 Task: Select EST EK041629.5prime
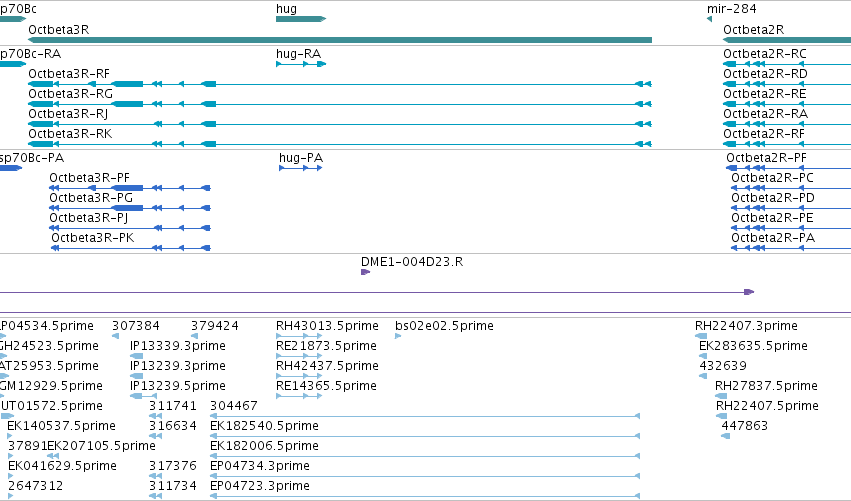pyautogui.click(x=62, y=467)
